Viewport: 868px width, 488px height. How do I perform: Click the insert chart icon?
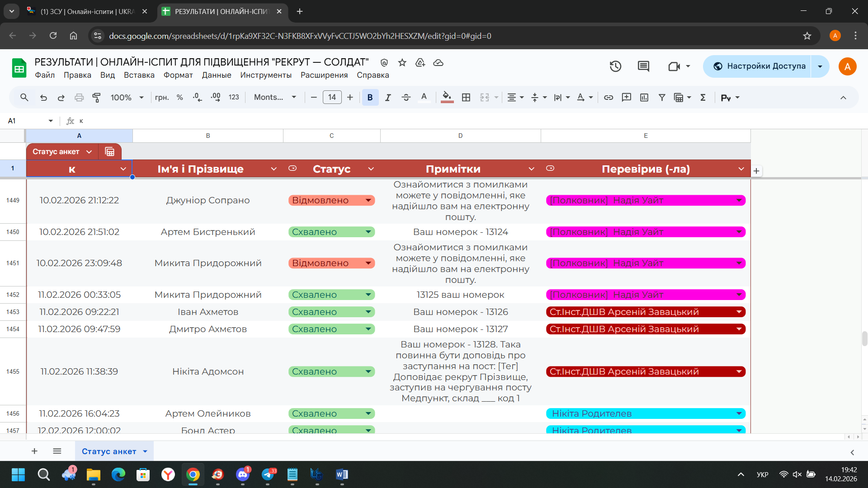point(644,97)
